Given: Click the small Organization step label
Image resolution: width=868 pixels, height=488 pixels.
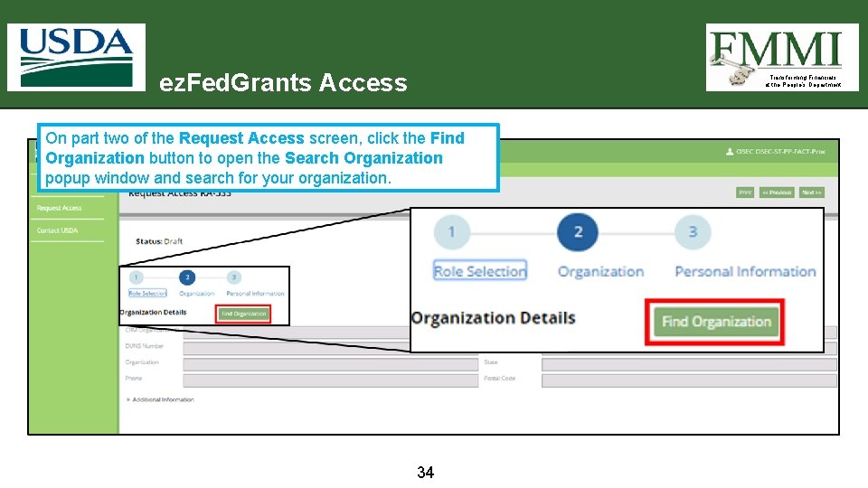Looking at the screenshot, I should [196, 293].
